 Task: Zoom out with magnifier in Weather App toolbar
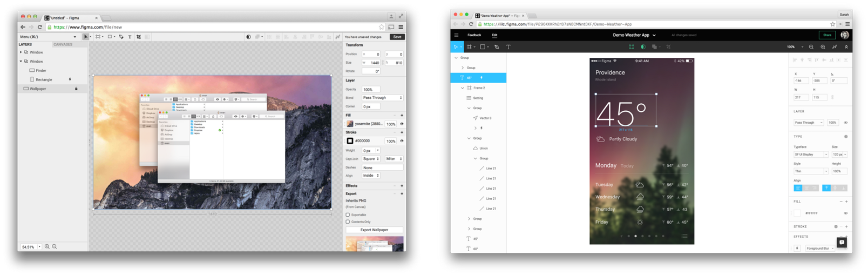point(811,47)
